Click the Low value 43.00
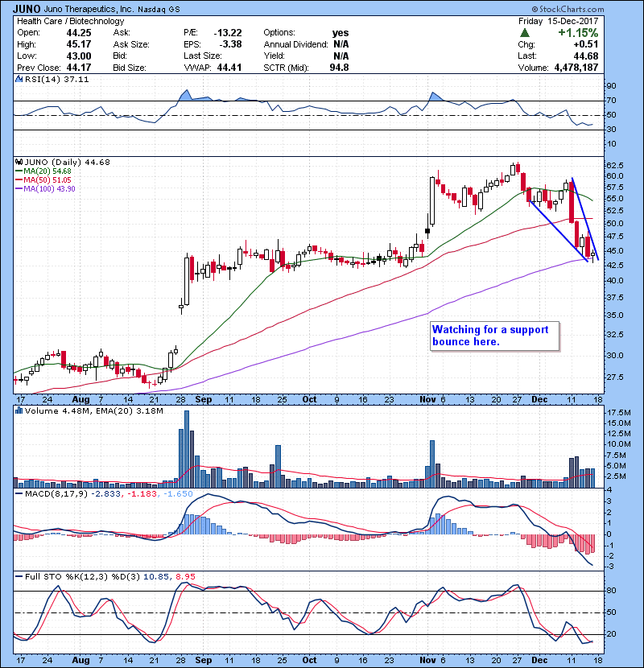Viewport: 644px width, 668px height. click(x=79, y=56)
